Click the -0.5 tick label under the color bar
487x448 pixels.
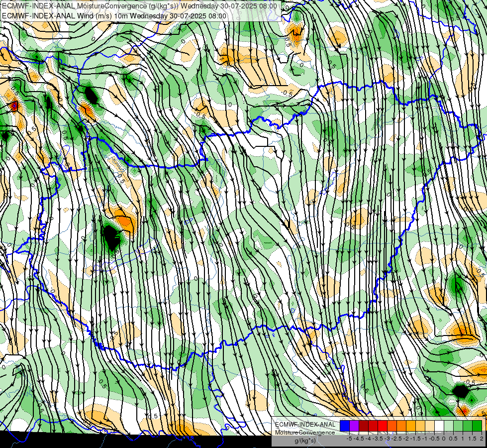pos(434,439)
